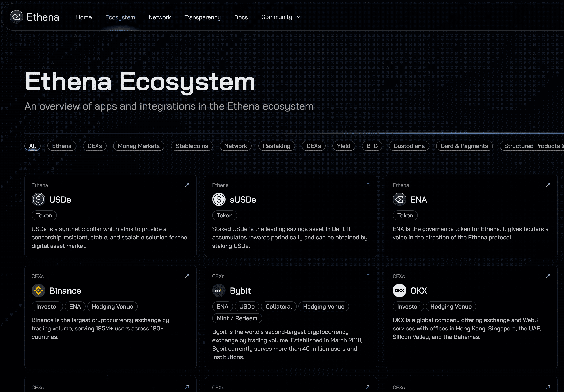Open Transparency page
Screen dimensions: 564x392
[202, 17]
